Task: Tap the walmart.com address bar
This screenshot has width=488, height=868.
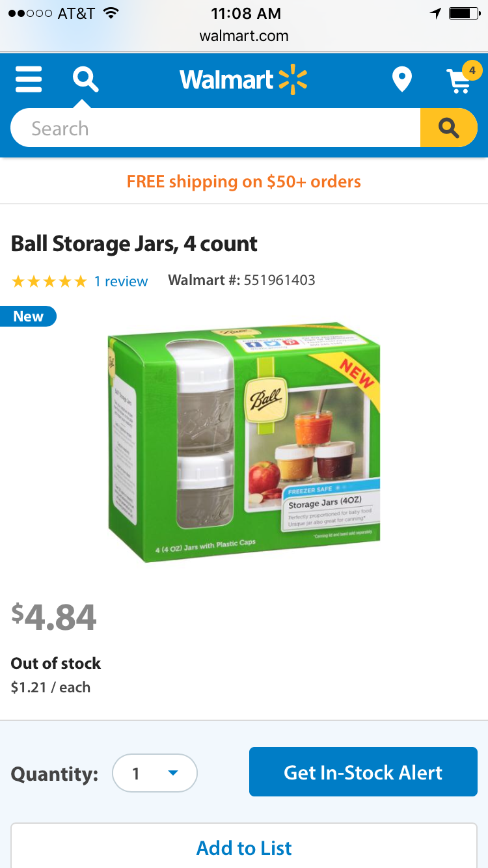Action: 244,36
